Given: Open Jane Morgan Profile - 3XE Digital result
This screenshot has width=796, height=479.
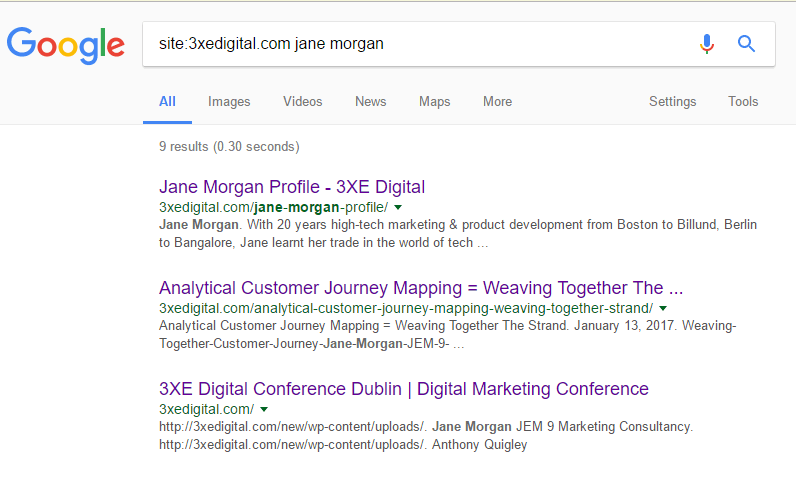Looking at the screenshot, I should (292, 187).
